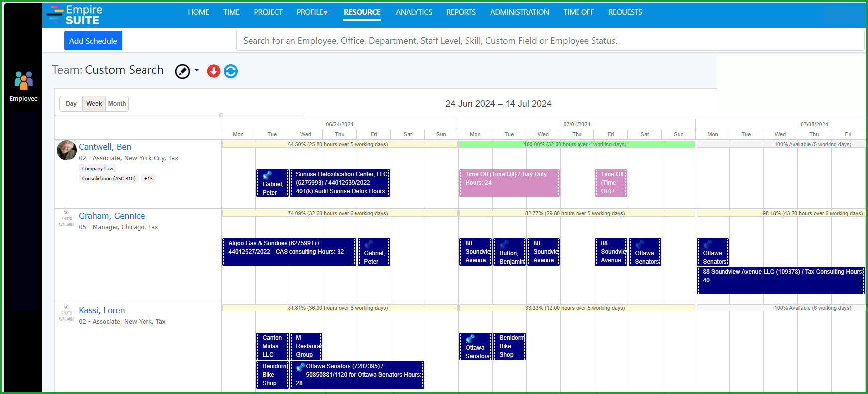The image size is (868, 394).
Task: Click the edit pencil circle icon
Action: tap(182, 71)
